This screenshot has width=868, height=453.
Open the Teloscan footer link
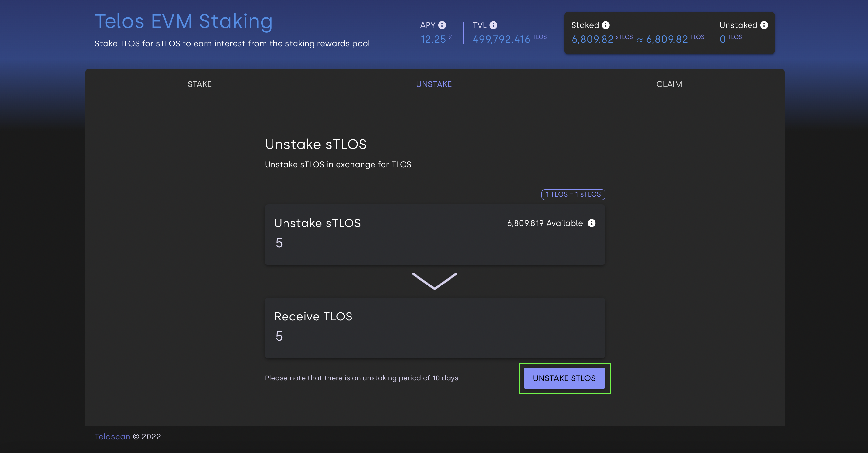tap(112, 436)
